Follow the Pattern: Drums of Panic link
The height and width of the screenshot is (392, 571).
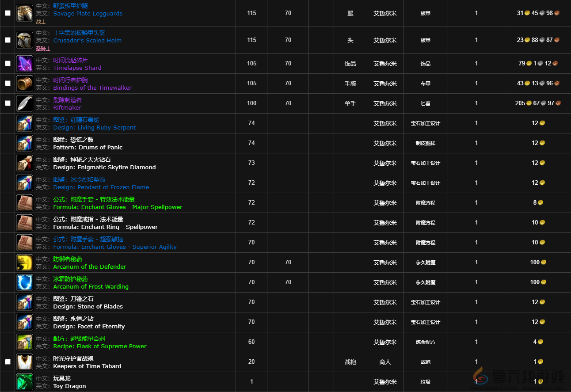point(88,148)
